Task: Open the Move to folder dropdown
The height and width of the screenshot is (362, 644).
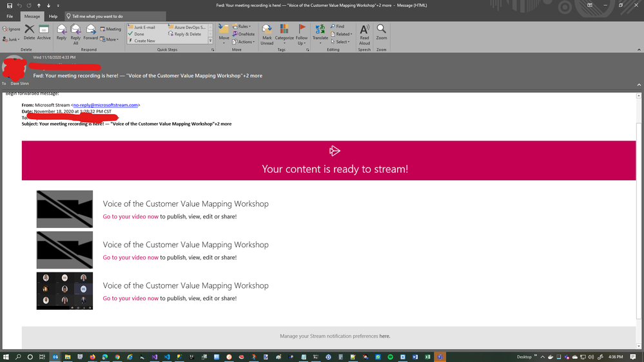Action: pos(224,35)
